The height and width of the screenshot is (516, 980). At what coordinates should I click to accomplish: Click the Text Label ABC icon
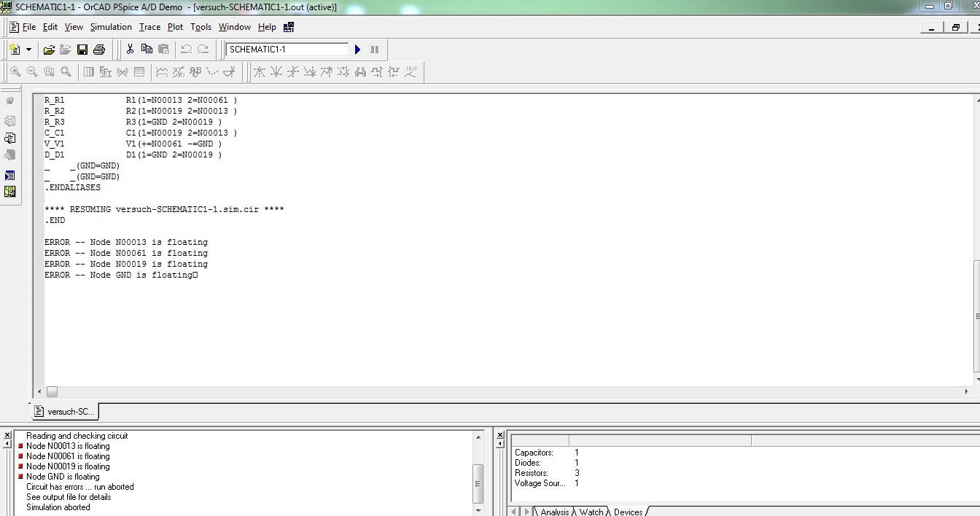[x=195, y=72]
